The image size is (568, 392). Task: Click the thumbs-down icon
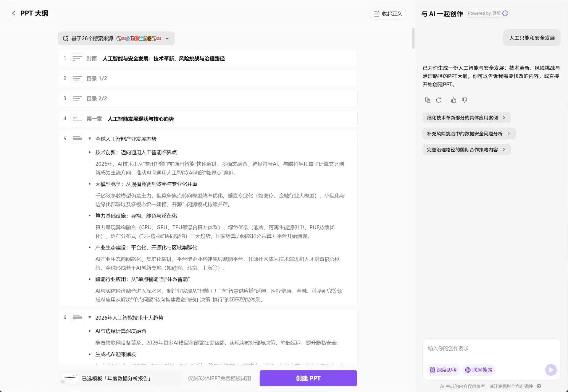(464, 100)
